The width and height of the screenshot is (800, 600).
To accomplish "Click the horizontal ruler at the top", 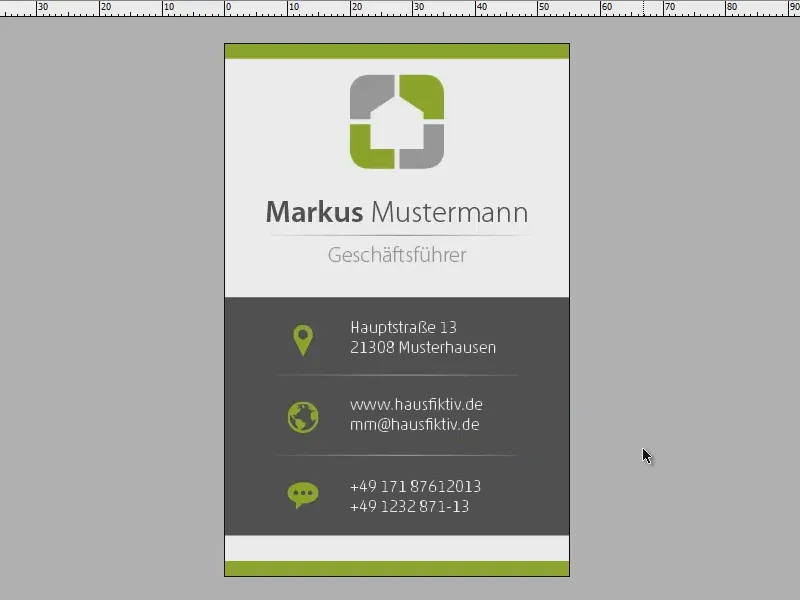I will (400, 8).
